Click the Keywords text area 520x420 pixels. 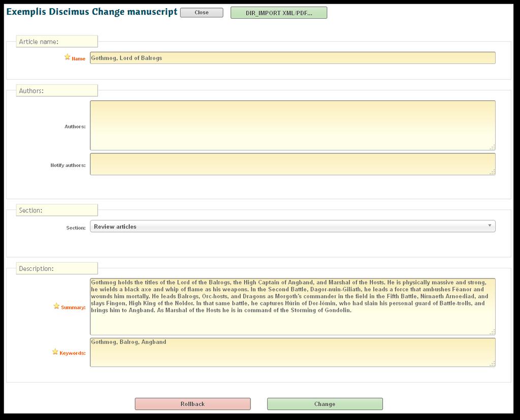click(x=292, y=353)
